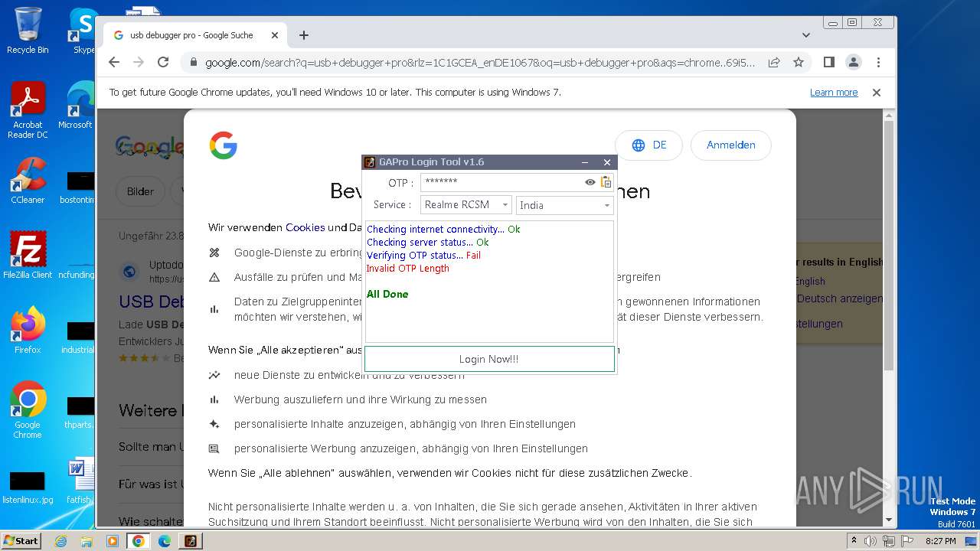Viewport: 980px width, 551px height.
Task: Click the Cookies link in consent text
Action: pos(305,227)
